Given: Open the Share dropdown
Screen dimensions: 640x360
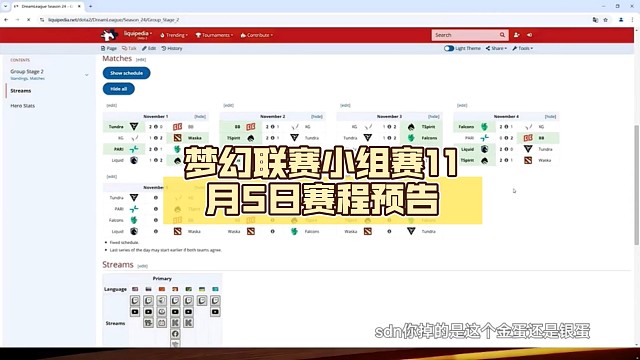Looking at the screenshot, I should pyautogui.click(x=496, y=48).
